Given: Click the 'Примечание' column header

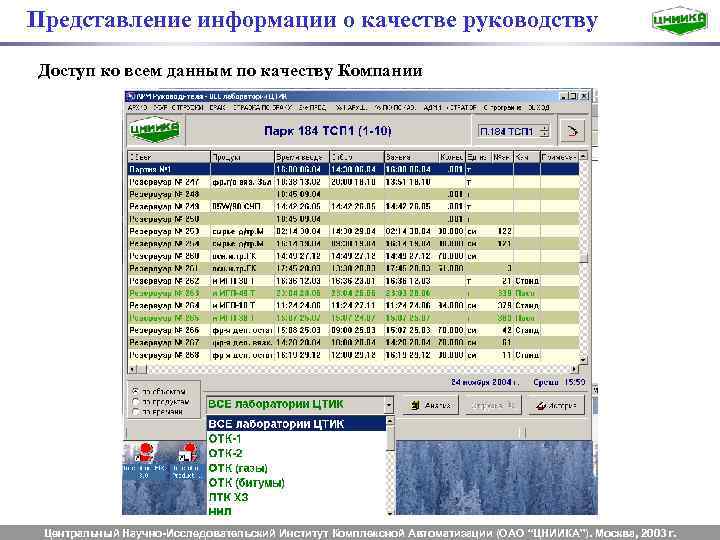Looking at the screenshot, I should click(x=559, y=157).
